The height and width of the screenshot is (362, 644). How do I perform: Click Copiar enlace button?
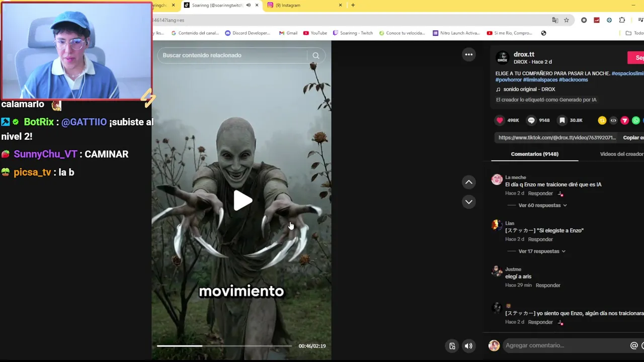coord(633,138)
